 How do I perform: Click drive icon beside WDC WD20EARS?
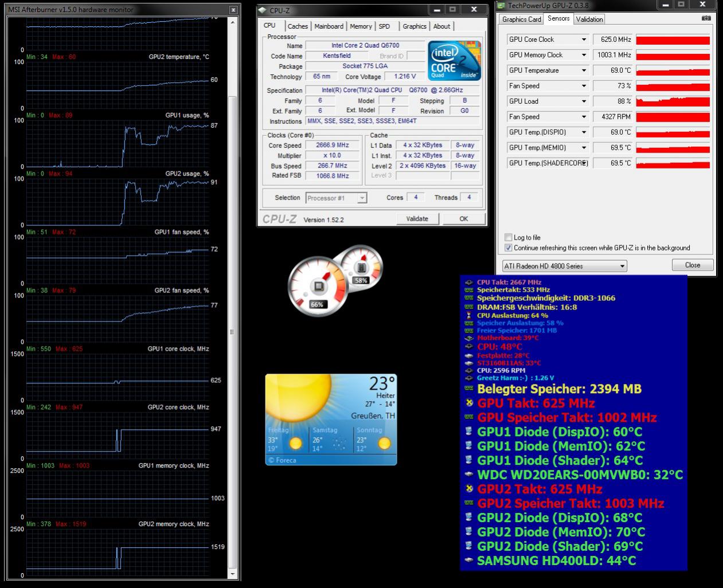[469, 475]
